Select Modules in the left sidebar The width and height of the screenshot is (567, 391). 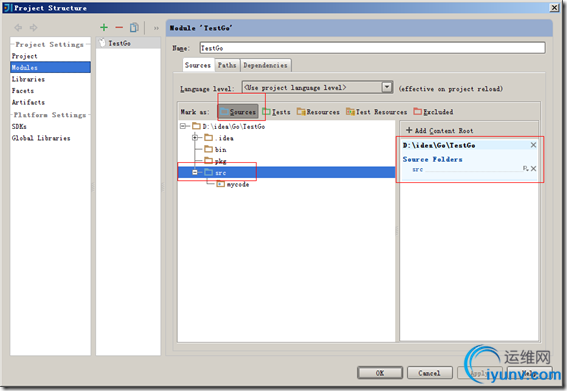[x=50, y=67]
